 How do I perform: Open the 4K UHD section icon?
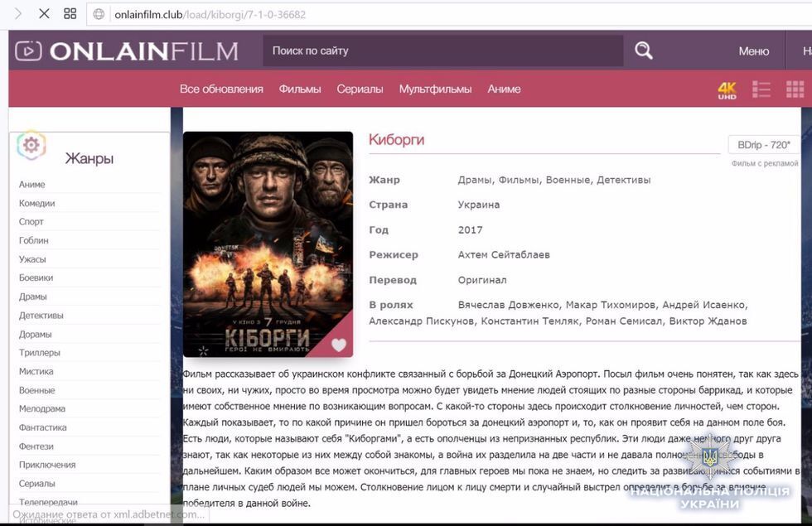pos(727,90)
